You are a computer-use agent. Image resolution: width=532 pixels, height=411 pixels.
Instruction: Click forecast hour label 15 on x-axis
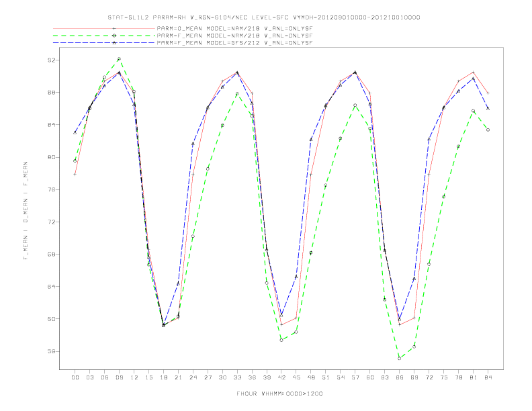[x=148, y=377]
